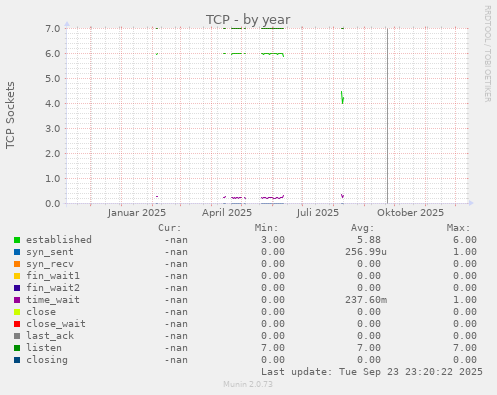Click the syn_sent blue legend swatch

[x=17, y=252]
